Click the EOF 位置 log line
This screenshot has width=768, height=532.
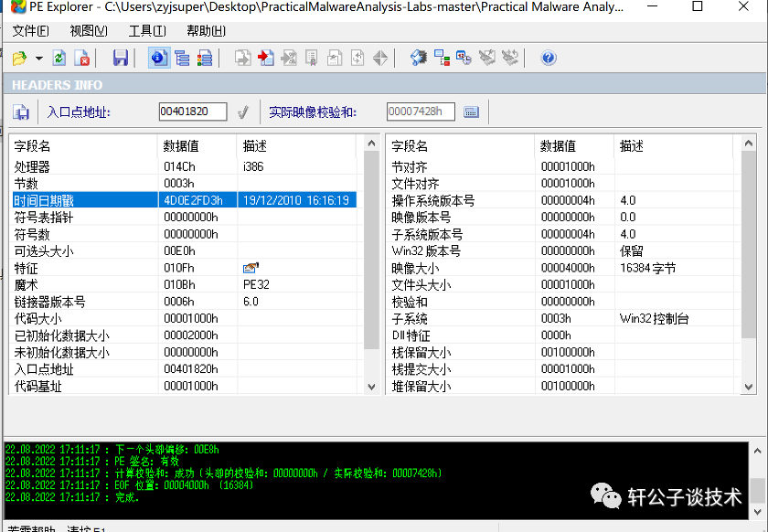(x=130, y=485)
